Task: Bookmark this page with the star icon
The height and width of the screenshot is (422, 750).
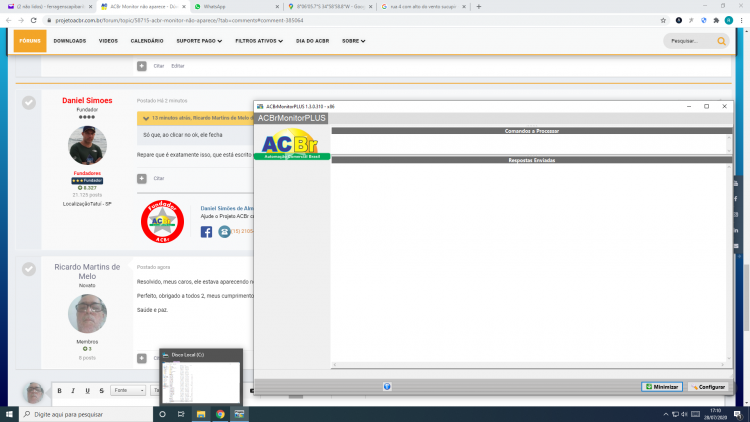Action: click(x=663, y=20)
